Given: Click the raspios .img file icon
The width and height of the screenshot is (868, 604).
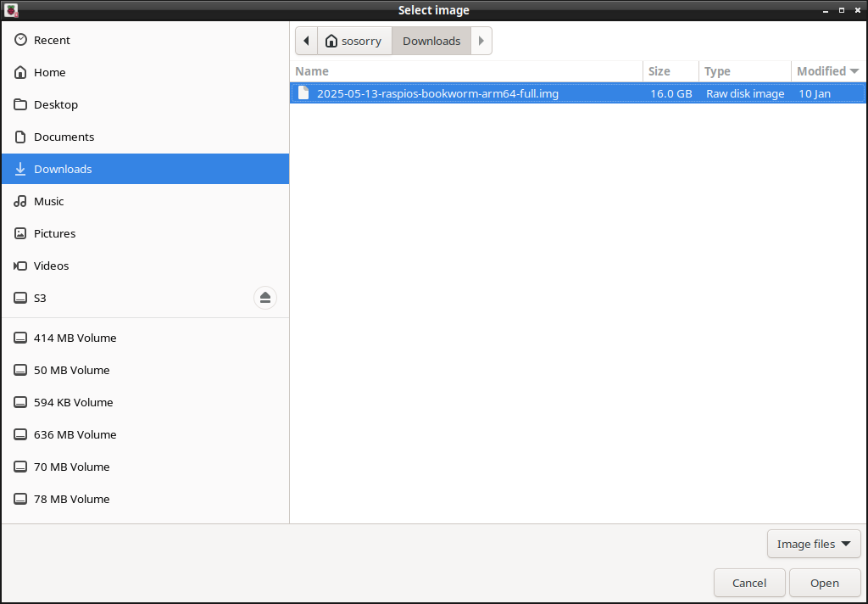Looking at the screenshot, I should (x=303, y=93).
